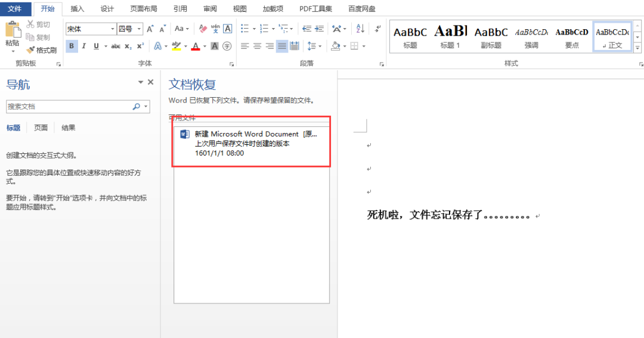644x338 pixels.
Task: Switch to the View (视图) tab
Action: coord(240,8)
